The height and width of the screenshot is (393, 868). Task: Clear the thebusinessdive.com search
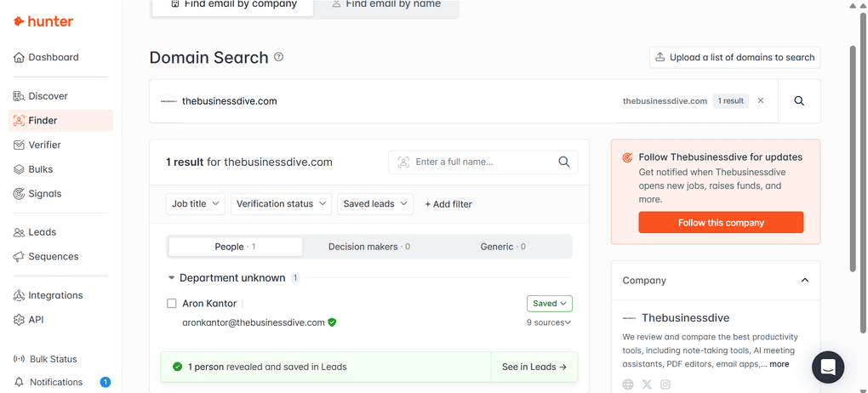(x=761, y=100)
